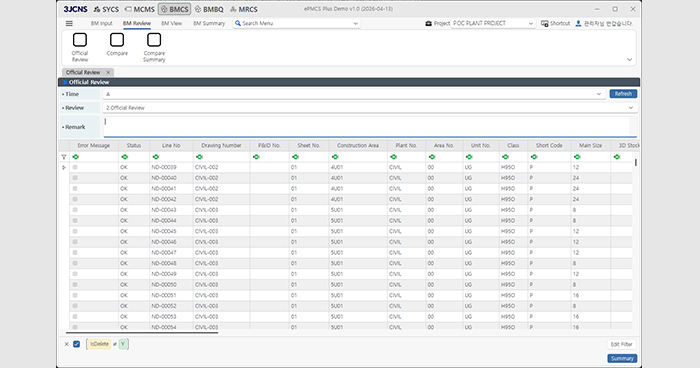Click the Compare ribbon icon
Viewport: 700px width, 368px height.
coord(117,40)
